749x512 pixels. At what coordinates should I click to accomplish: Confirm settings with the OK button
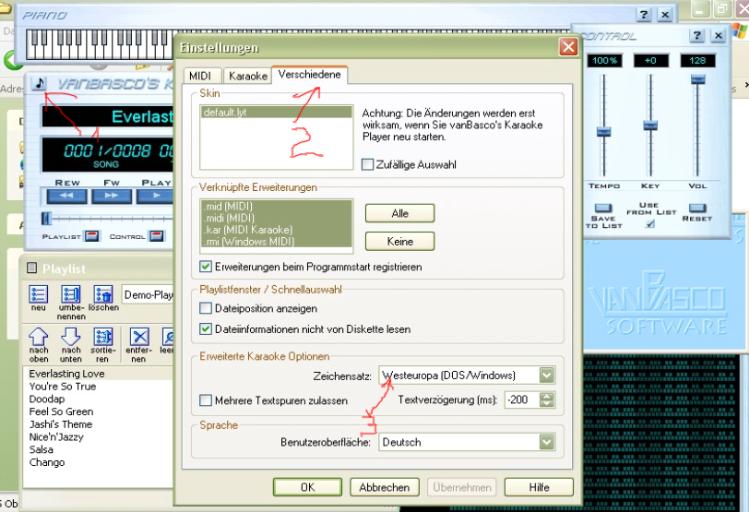pyautogui.click(x=308, y=487)
